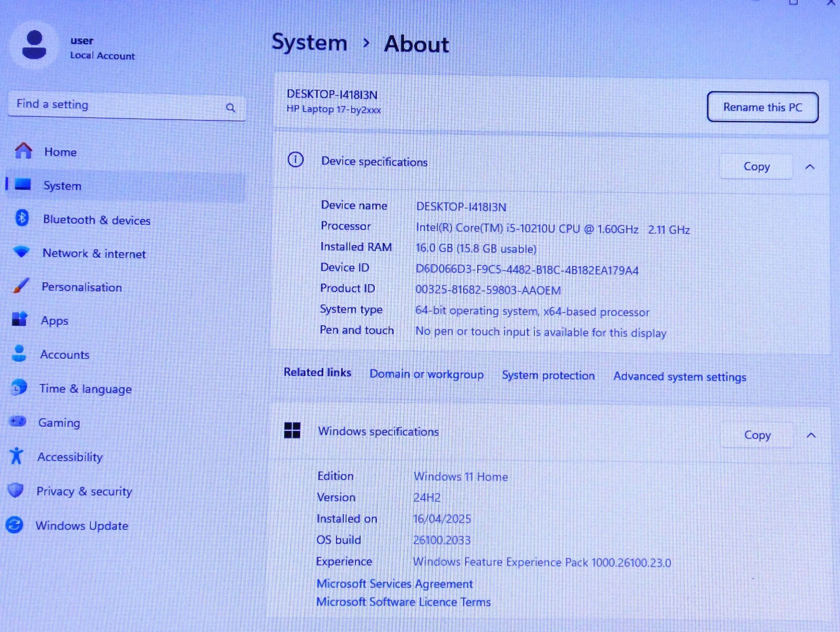Click the Installed on date 16/04/2025
Viewport: 840px width, 632px height.
[x=442, y=519]
